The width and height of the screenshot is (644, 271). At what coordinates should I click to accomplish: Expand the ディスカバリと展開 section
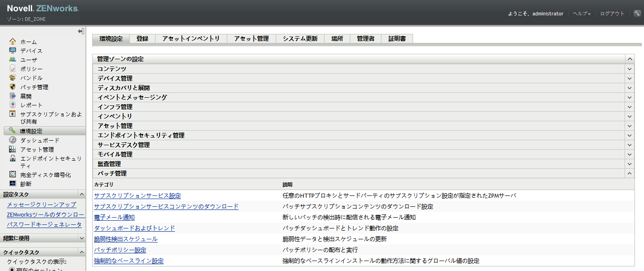[x=630, y=88]
